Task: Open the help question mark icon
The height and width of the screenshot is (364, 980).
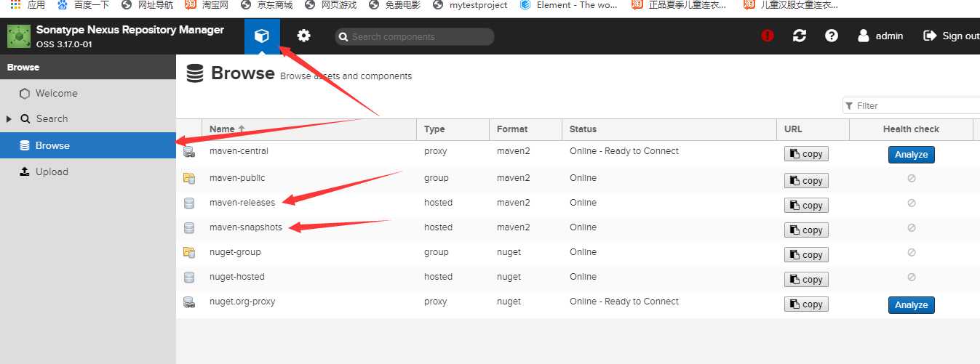Action: [x=832, y=36]
